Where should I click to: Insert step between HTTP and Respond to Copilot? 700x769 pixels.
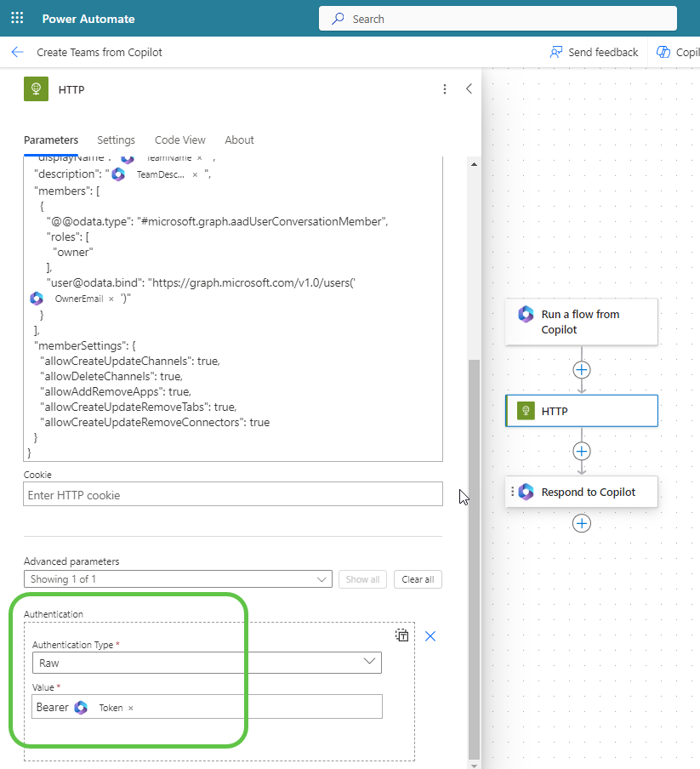pos(582,451)
